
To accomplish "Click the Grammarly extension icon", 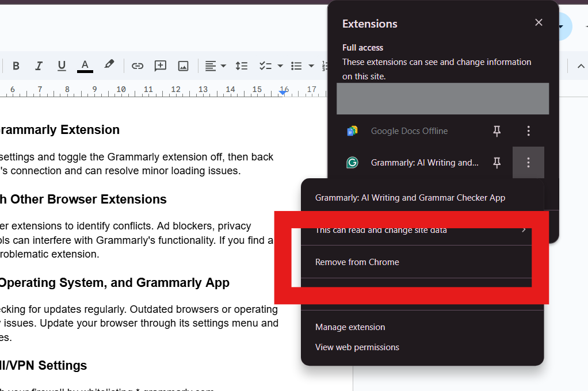I will [352, 163].
